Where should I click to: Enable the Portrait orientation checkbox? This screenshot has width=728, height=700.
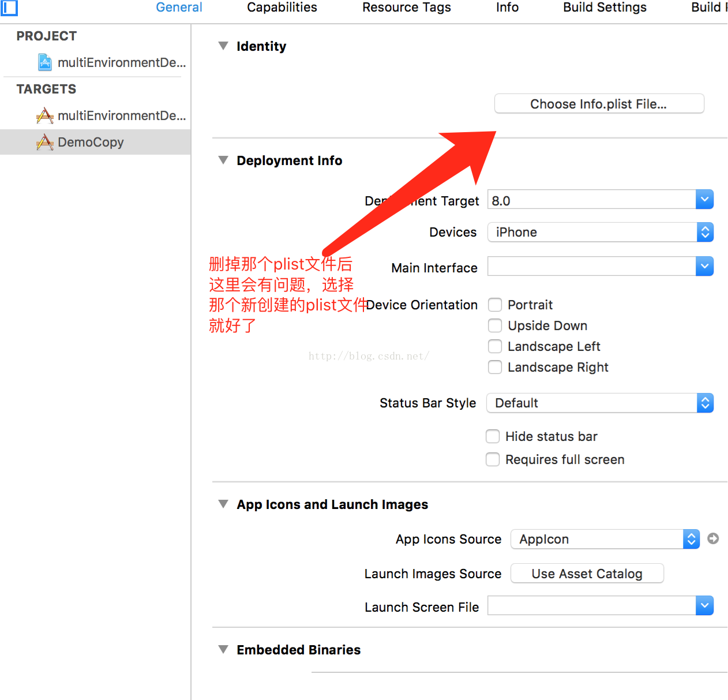[495, 305]
